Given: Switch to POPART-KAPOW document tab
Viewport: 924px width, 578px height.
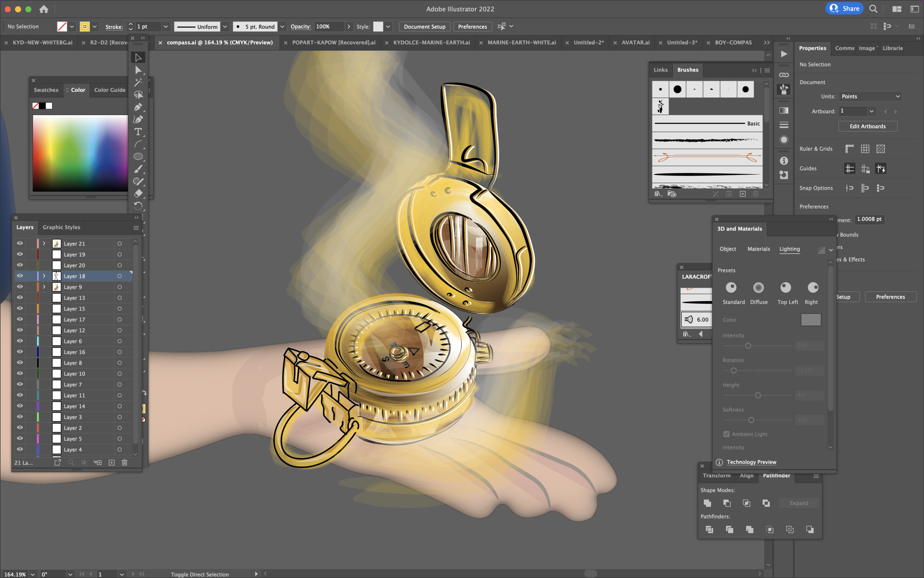Looking at the screenshot, I should coord(333,43).
